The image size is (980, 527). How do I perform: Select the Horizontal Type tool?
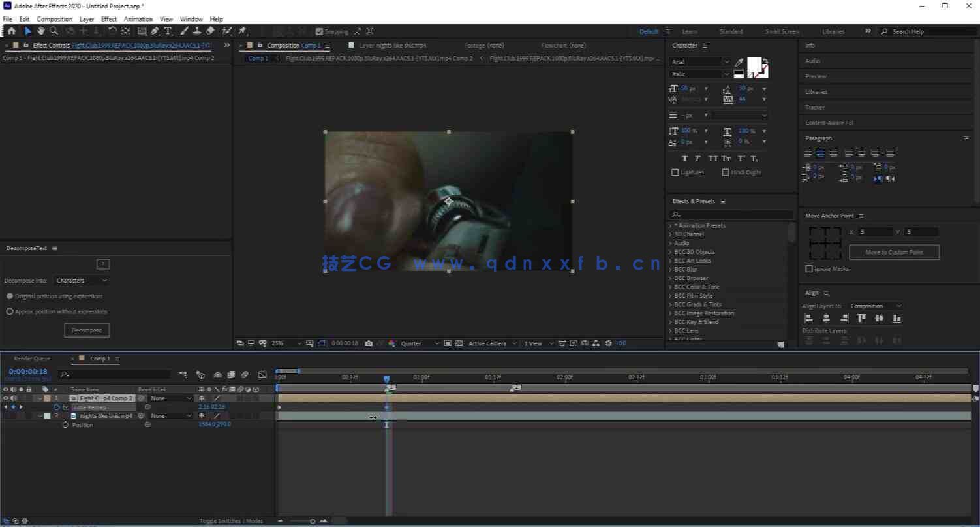168,31
